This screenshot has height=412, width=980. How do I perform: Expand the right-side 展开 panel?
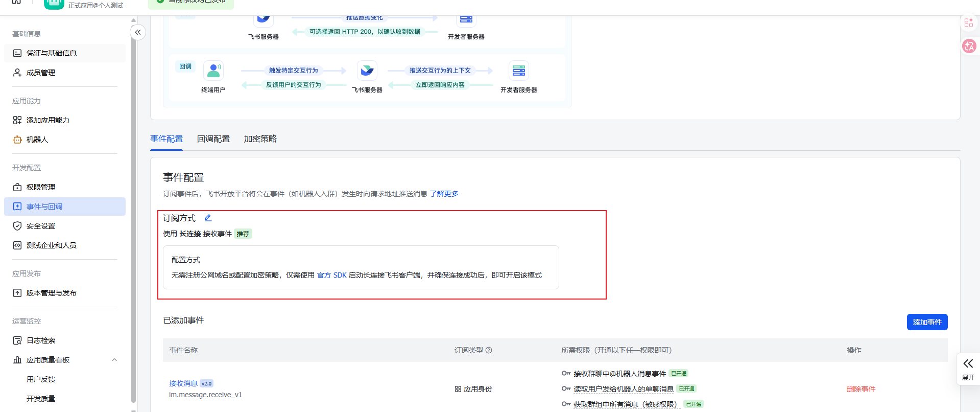(x=968, y=369)
